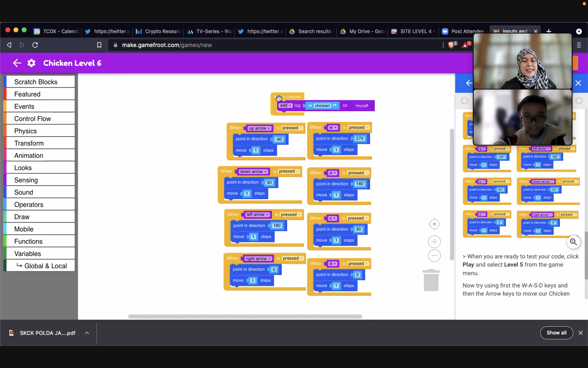Click the trash can in workspace

[x=431, y=280]
